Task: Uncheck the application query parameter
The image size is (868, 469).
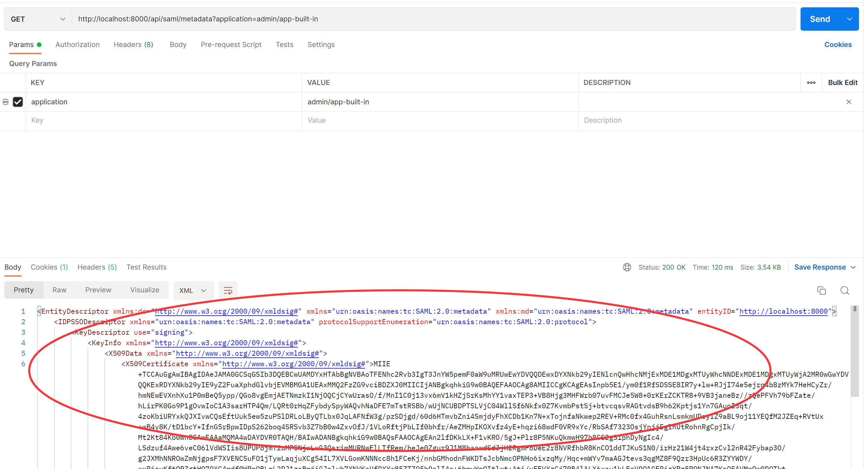Action: (x=18, y=102)
